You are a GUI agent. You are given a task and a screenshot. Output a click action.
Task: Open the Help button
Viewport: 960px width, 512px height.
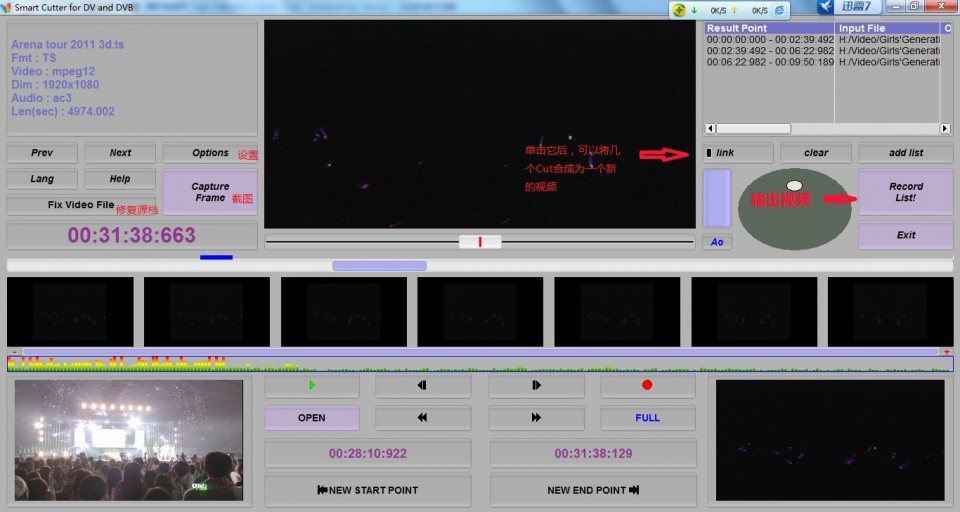(x=120, y=179)
